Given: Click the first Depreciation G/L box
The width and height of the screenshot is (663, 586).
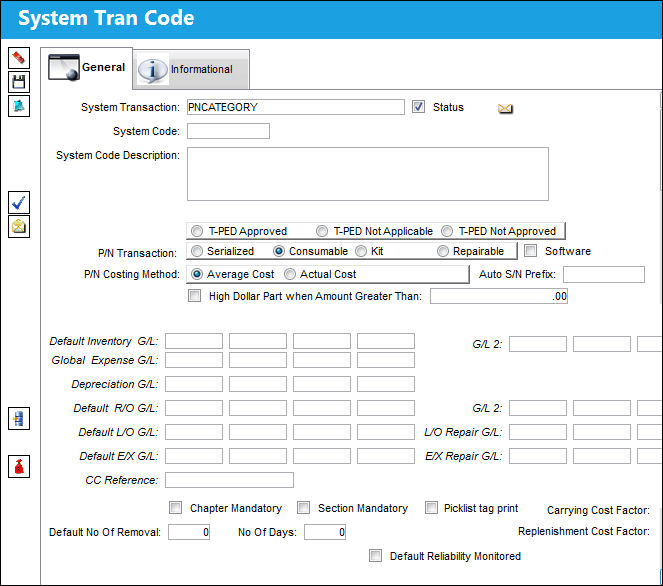Looking at the screenshot, I should click(194, 384).
